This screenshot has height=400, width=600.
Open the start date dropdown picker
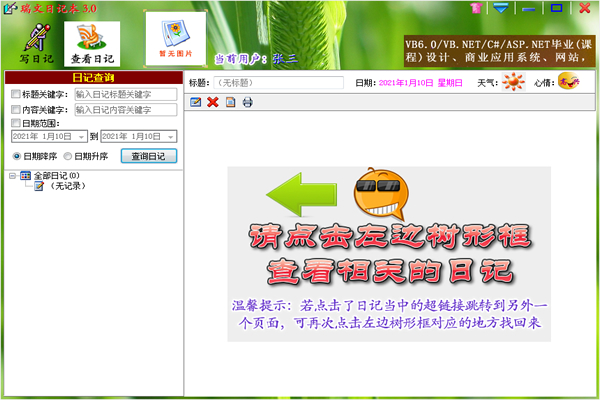click(x=81, y=136)
